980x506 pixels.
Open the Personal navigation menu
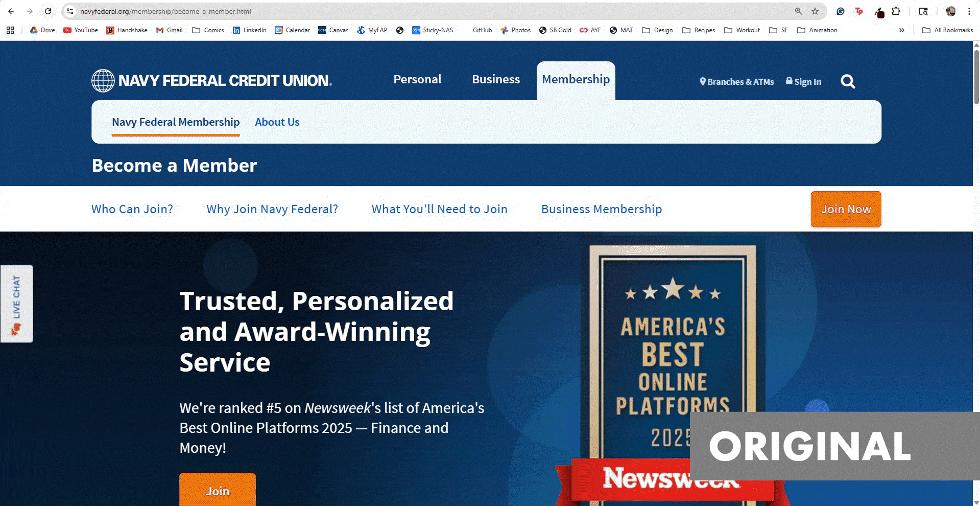(417, 80)
